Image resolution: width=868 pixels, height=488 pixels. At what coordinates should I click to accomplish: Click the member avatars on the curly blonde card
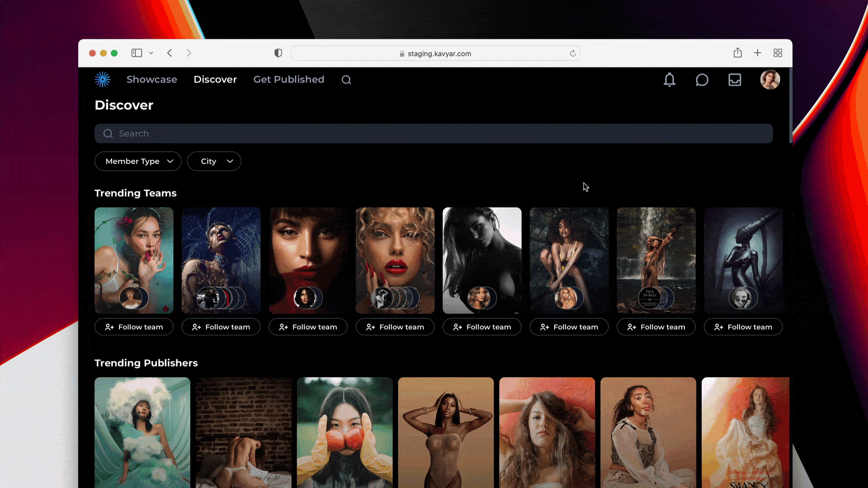click(395, 298)
